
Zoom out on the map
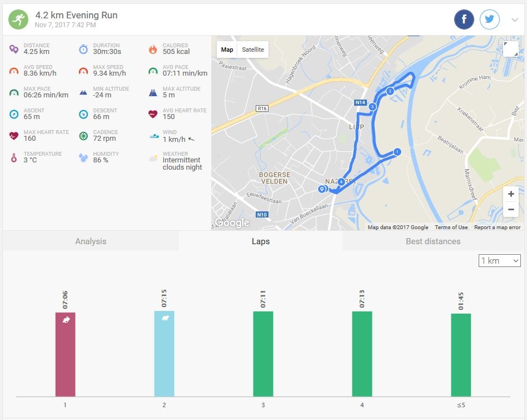[x=510, y=210]
